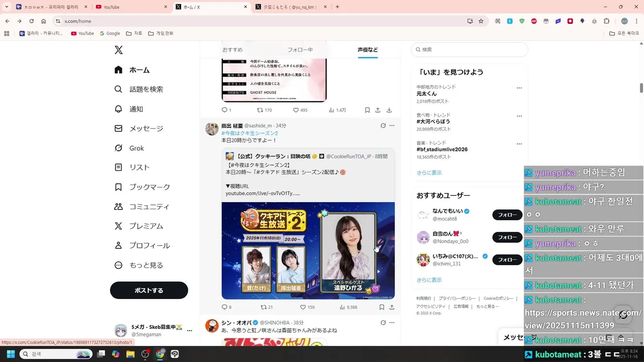Click さらに表示 under おすすめユーザー
Viewport: 644px width, 362px height.
coord(429,280)
